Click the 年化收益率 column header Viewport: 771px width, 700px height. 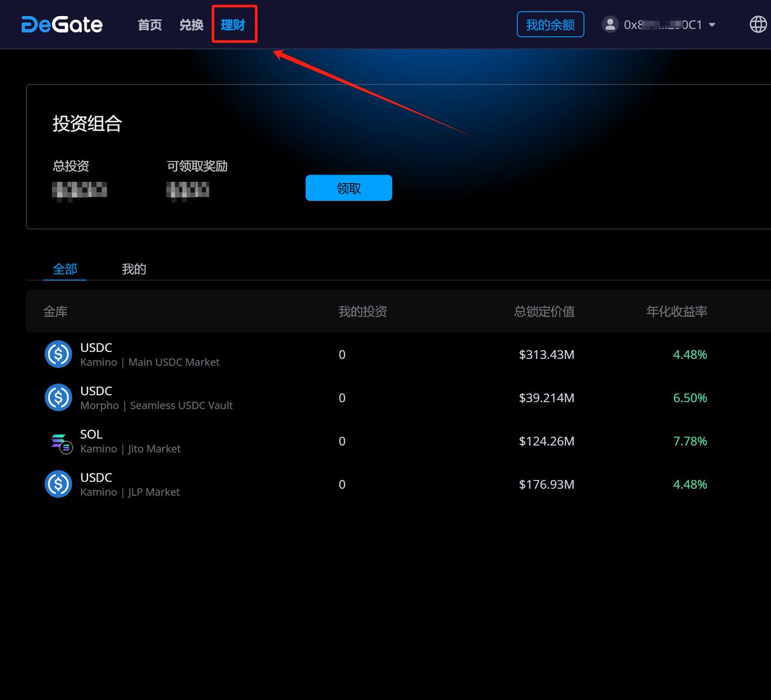tap(677, 311)
